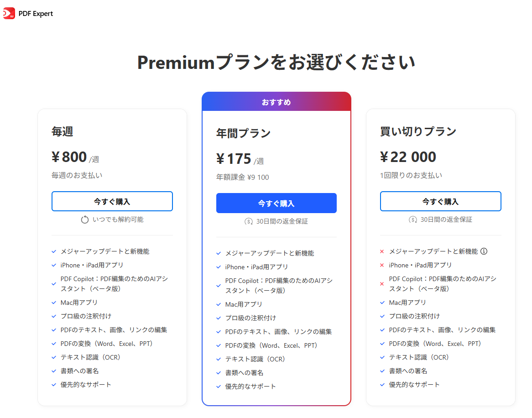The width and height of the screenshot is (532, 418).
Task: Click the red X beside iPhone・iPad用アプリ
Action: (x=382, y=265)
